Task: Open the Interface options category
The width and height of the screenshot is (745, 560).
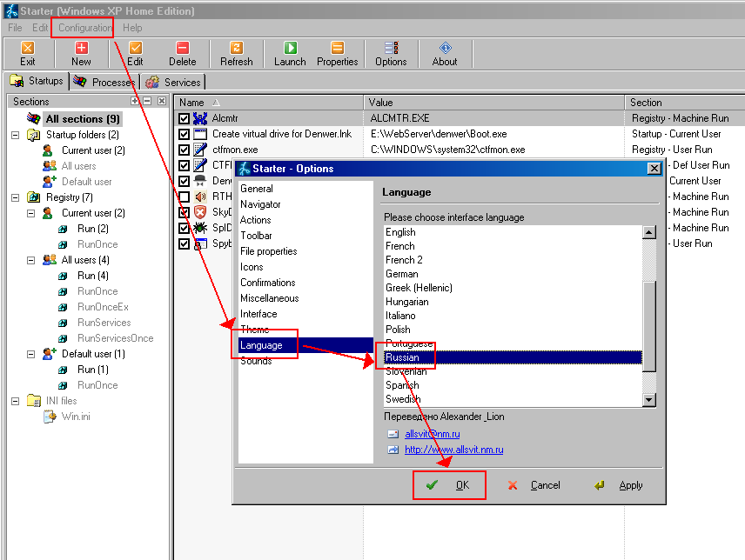Action: (305, 314)
